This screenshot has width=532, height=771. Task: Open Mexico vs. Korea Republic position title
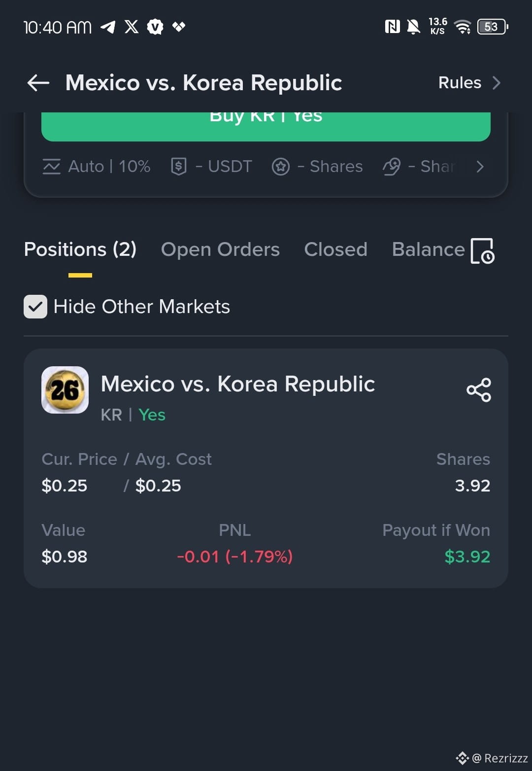pos(238,384)
